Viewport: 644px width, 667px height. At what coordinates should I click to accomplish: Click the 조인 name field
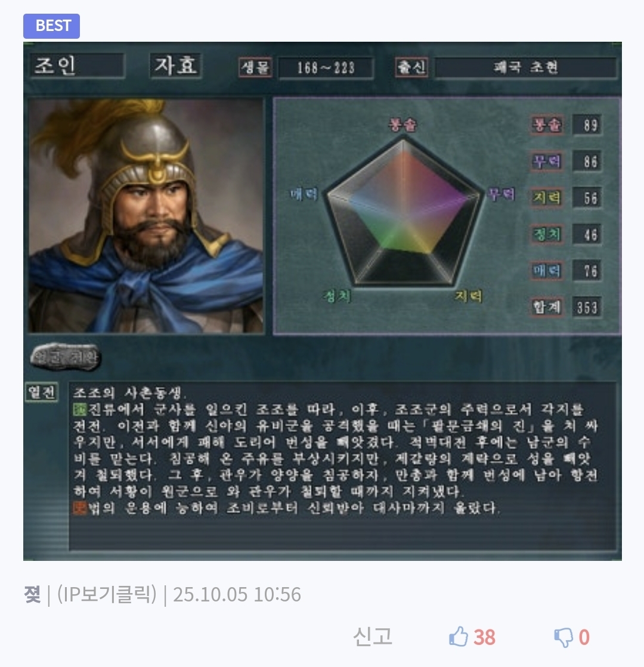click(x=77, y=66)
